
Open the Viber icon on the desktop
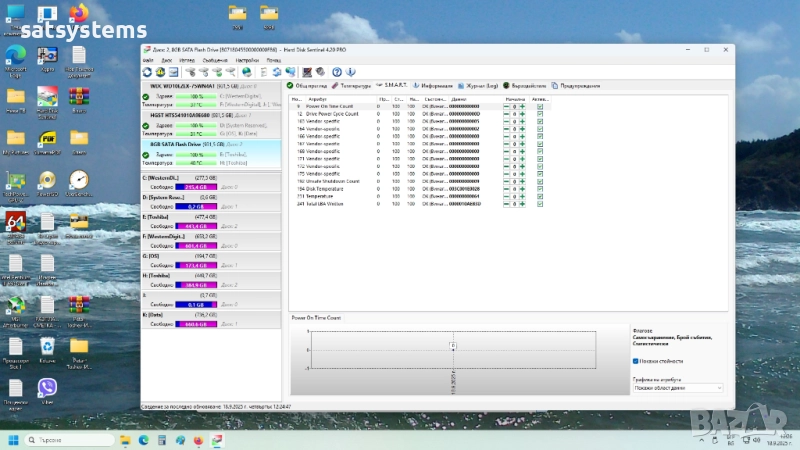[x=47, y=386]
